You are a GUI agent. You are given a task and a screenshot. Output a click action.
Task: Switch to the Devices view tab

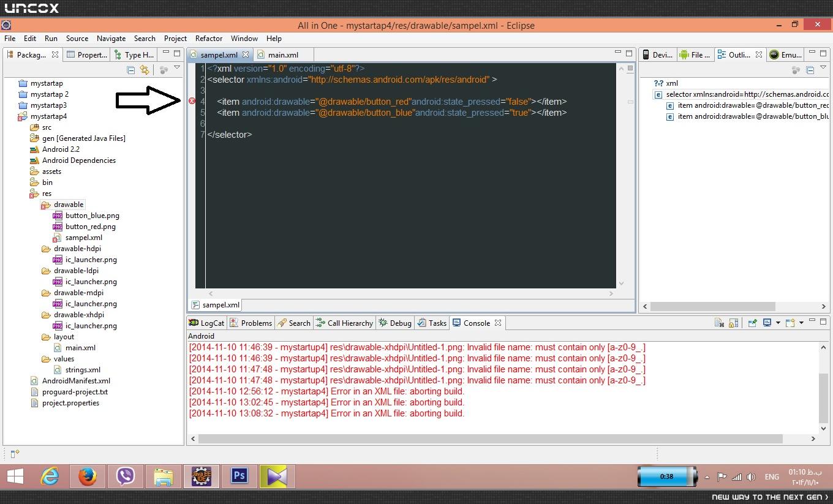point(657,55)
